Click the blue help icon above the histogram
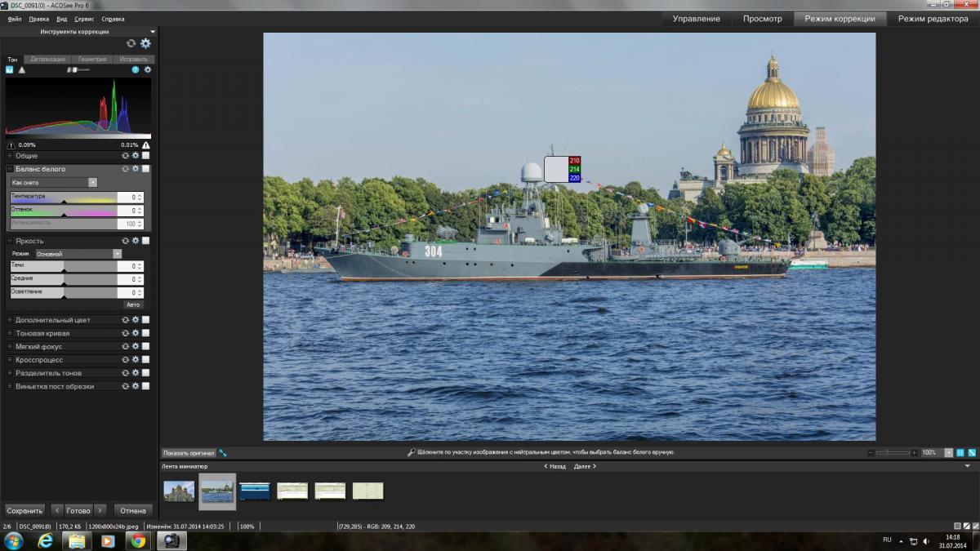Screen dimensions: 980x551 136,70
